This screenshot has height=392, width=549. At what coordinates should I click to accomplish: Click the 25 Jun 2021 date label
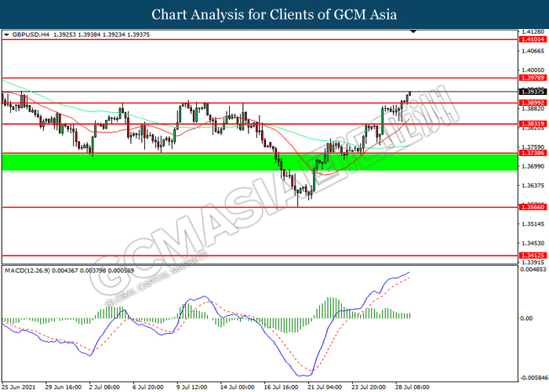(20, 387)
